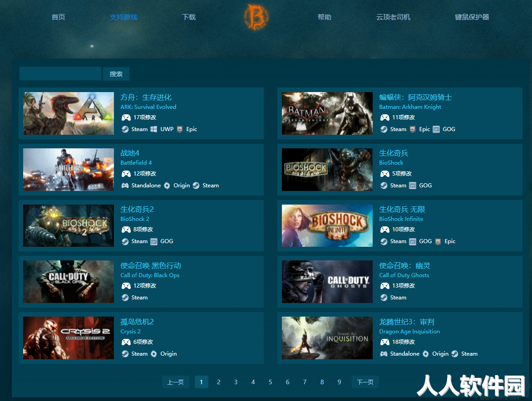Open the 云顶老司机 menu item

(x=393, y=17)
